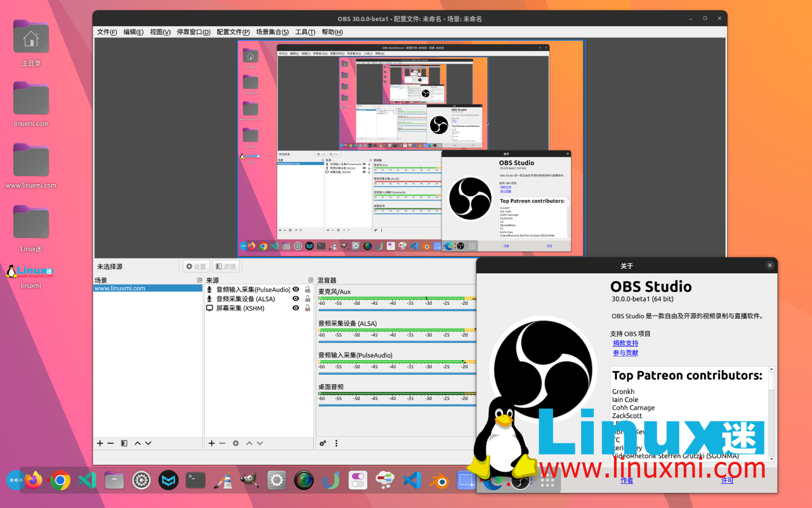Lock the 音频输入采集(PulseAudio) source

[308, 290]
